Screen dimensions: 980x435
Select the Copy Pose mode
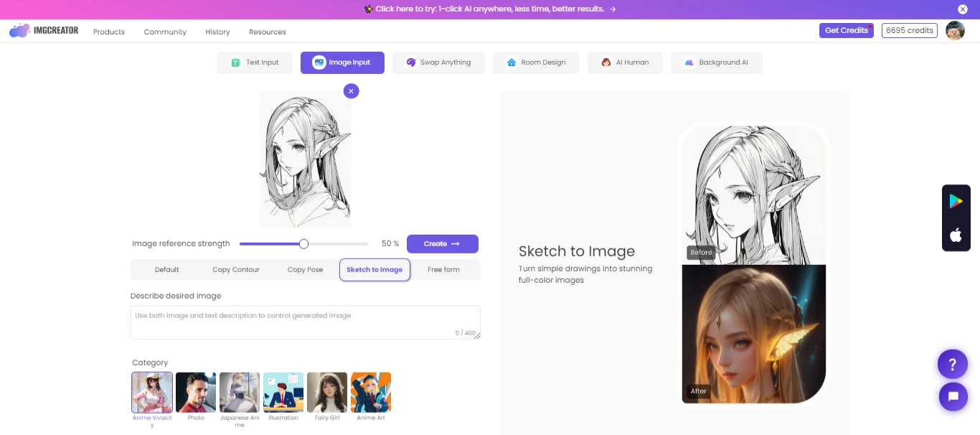[305, 270]
